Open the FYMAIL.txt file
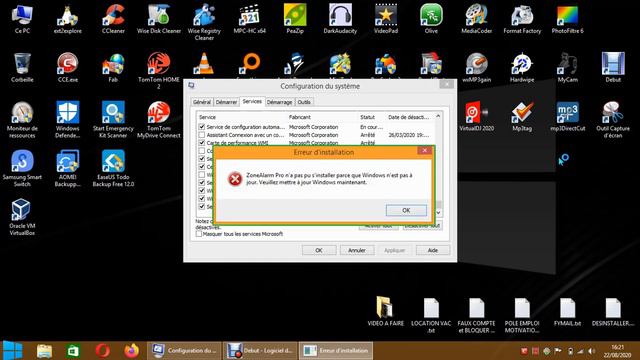The image size is (640, 360). (x=567, y=311)
